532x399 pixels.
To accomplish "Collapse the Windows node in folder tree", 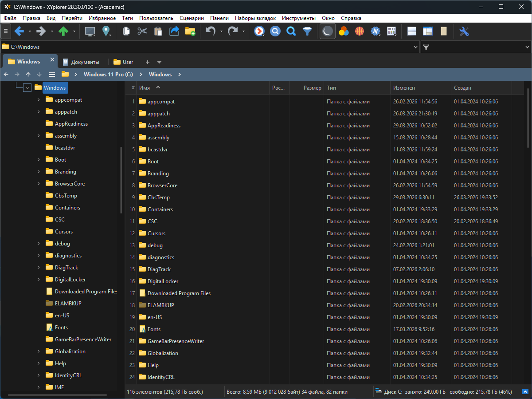I will point(27,88).
